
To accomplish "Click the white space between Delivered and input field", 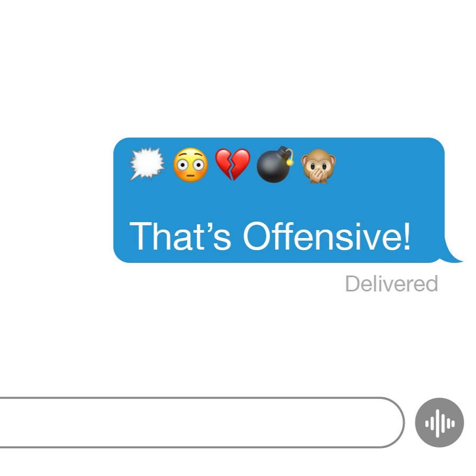I will [238, 343].
